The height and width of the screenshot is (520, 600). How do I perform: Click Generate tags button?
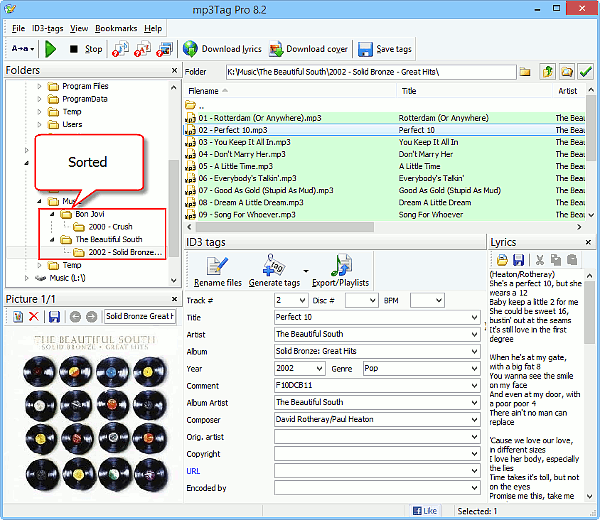274,271
